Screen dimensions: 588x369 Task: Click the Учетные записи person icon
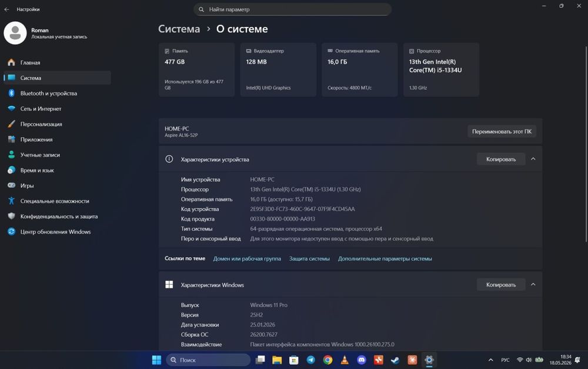11,155
